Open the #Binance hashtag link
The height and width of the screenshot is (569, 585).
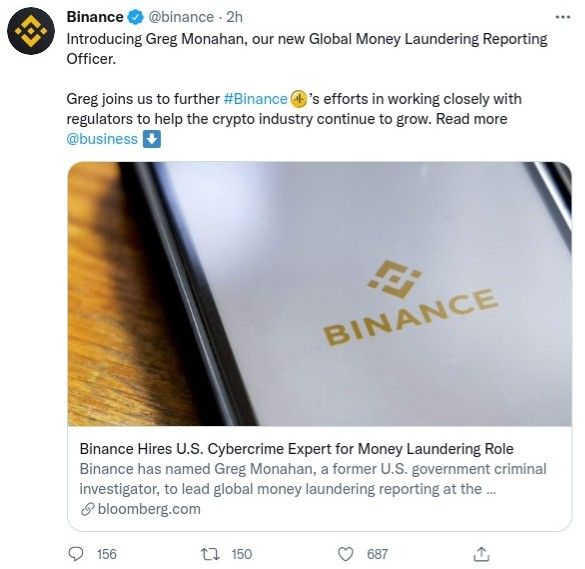[x=255, y=99]
